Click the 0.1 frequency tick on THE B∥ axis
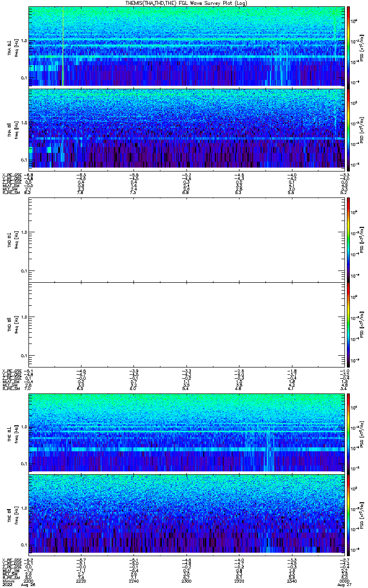 pos(25,545)
